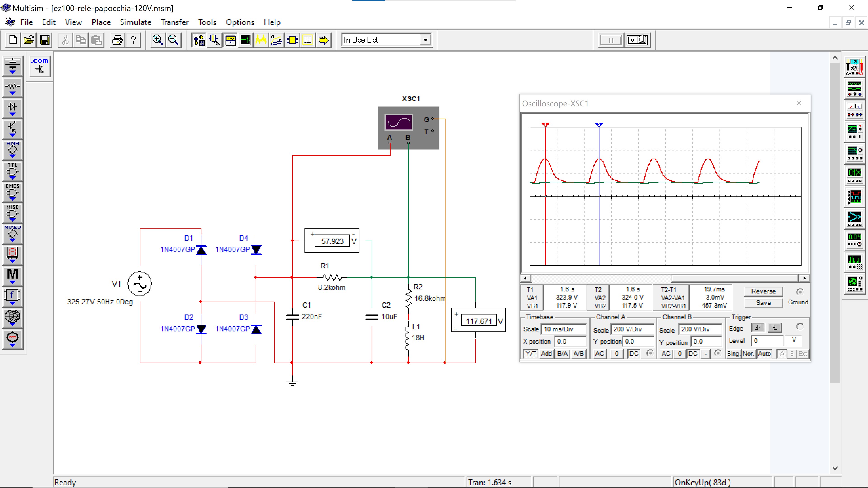Select rising edge trigger icon
Image resolution: width=868 pixels, height=488 pixels.
758,328
